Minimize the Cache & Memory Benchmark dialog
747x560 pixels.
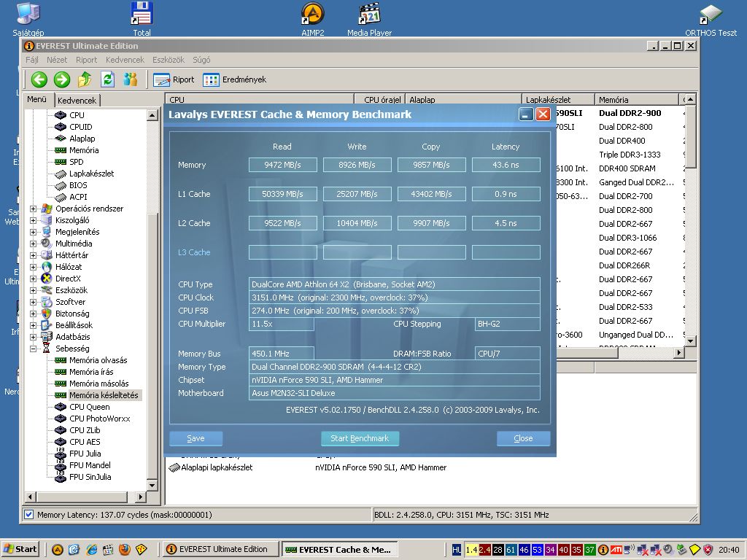[x=525, y=114]
